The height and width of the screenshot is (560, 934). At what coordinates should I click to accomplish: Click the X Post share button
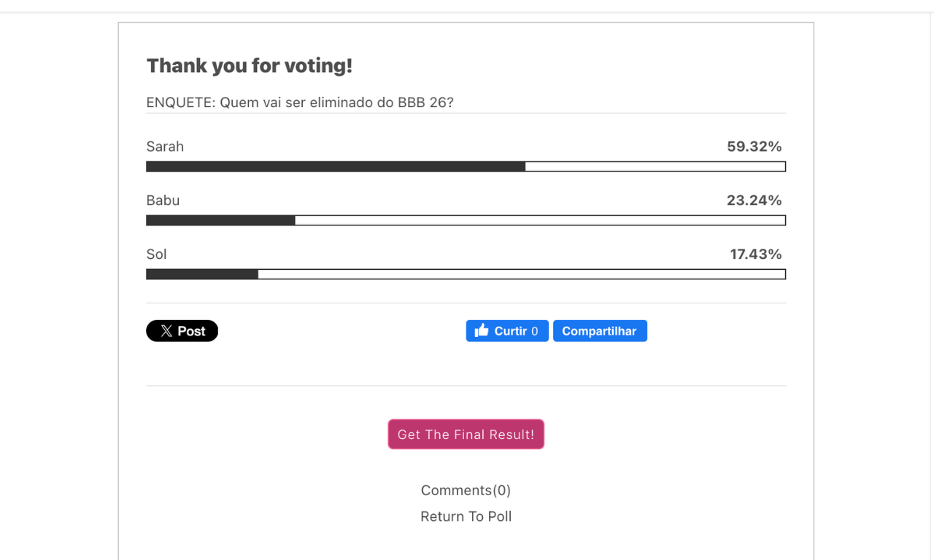(x=182, y=331)
